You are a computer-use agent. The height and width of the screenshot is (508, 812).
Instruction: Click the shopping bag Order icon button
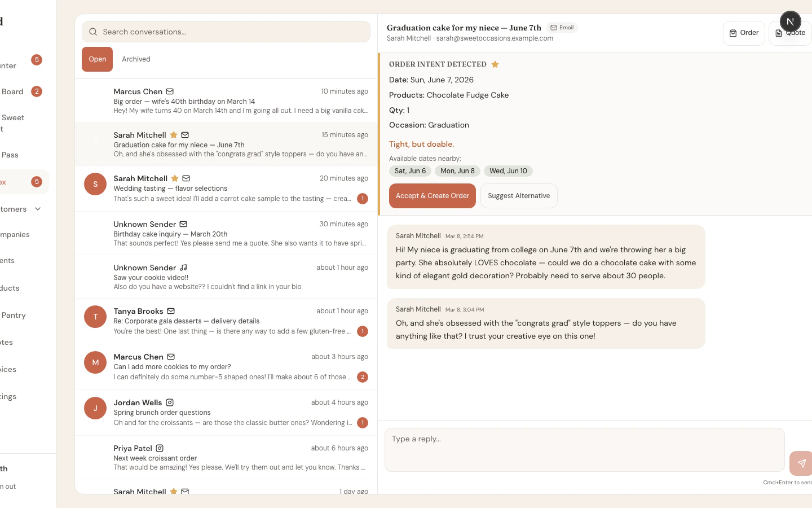coord(744,33)
